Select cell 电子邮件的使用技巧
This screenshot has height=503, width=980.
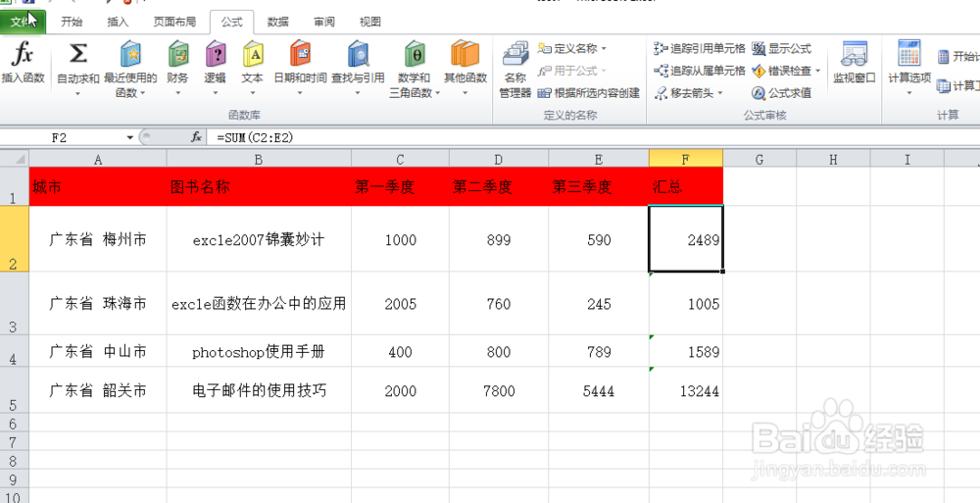tap(259, 390)
